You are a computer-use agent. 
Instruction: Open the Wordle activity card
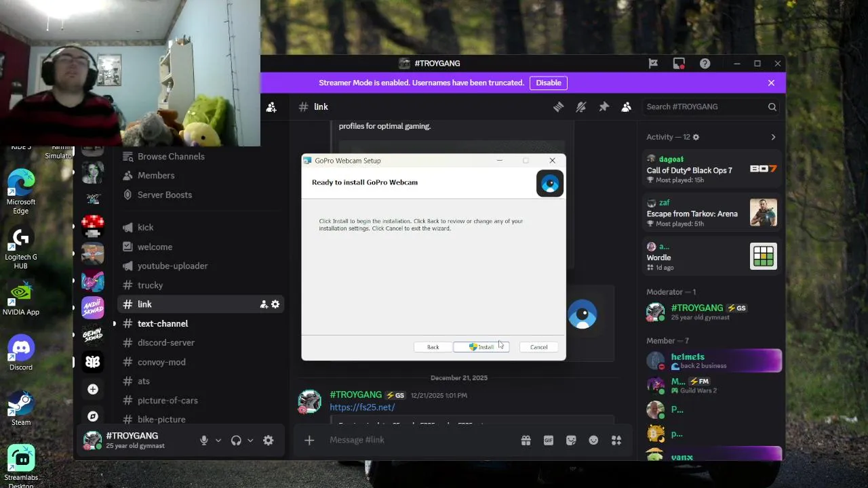712,256
